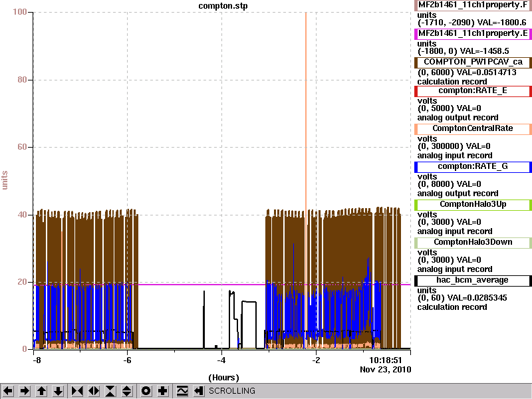
Task: Select the MF2b1461_11ch1property.F curve label
Action: (x=473, y=5)
